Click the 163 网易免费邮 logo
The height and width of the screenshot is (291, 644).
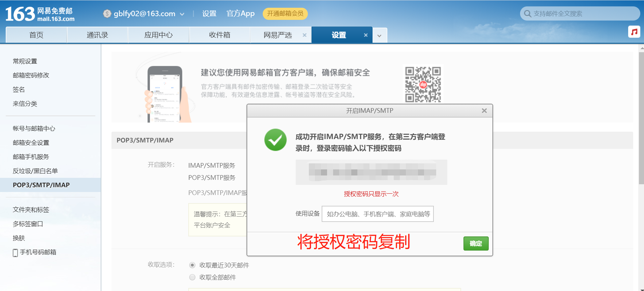[40, 14]
